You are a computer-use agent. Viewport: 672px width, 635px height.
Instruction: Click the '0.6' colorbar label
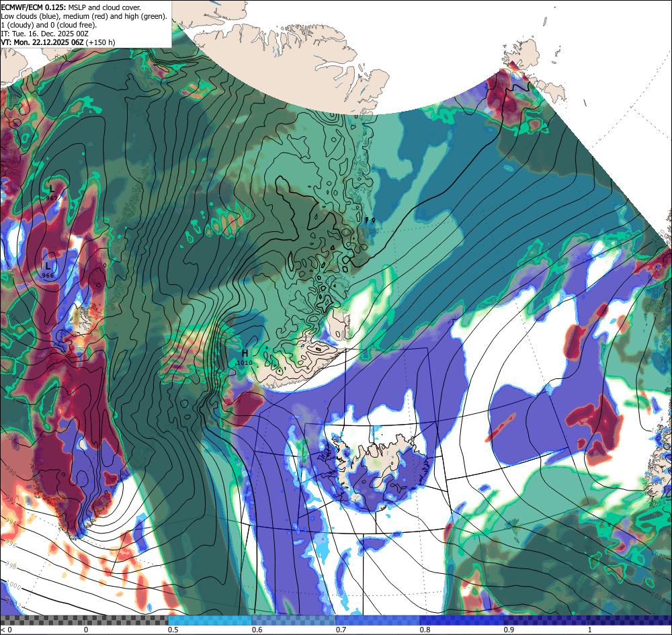[x=257, y=630]
